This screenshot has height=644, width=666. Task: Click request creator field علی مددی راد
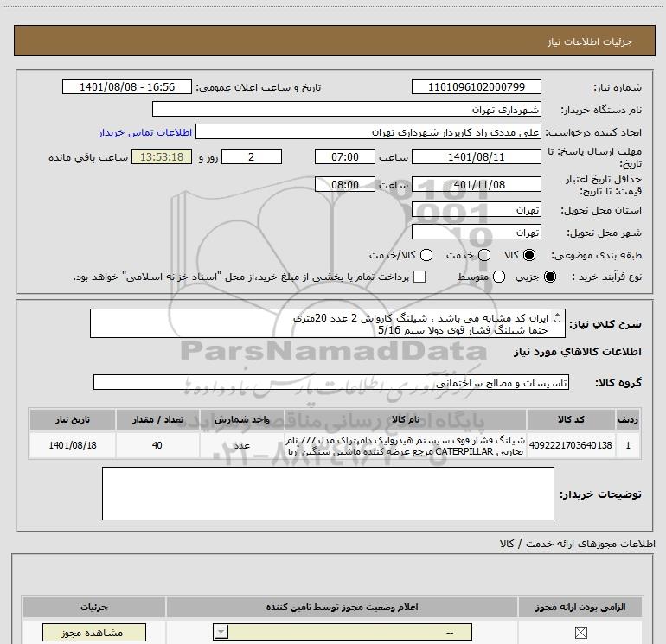pyautogui.click(x=368, y=131)
